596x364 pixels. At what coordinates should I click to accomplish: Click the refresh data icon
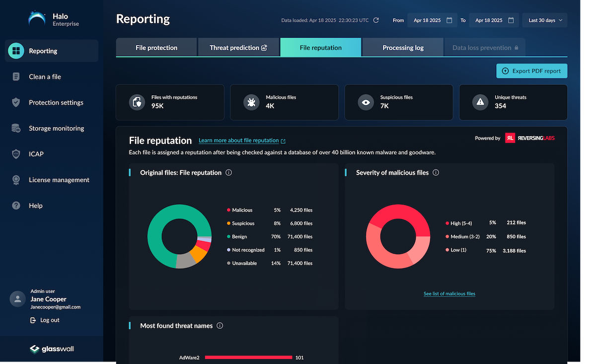(x=376, y=20)
